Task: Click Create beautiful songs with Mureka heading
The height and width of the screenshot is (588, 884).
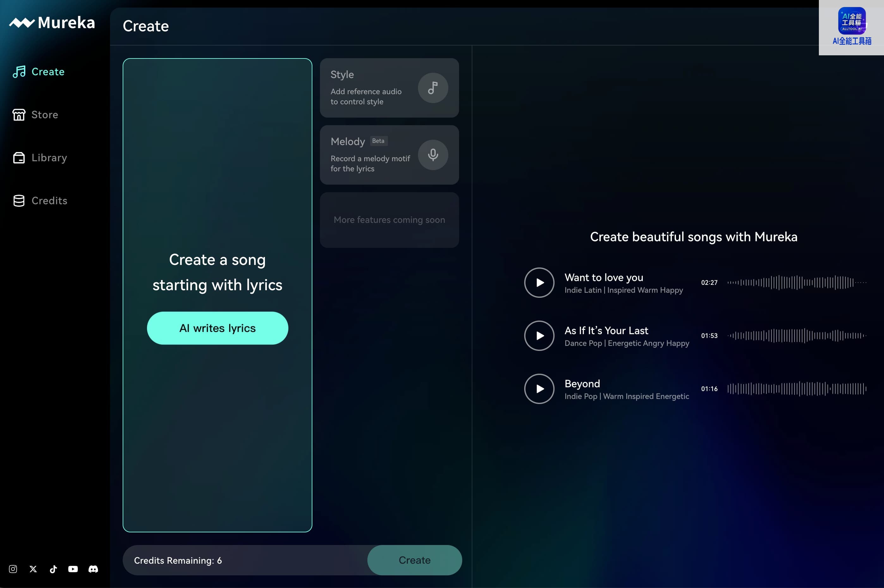Action: pyautogui.click(x=693, y=237)
